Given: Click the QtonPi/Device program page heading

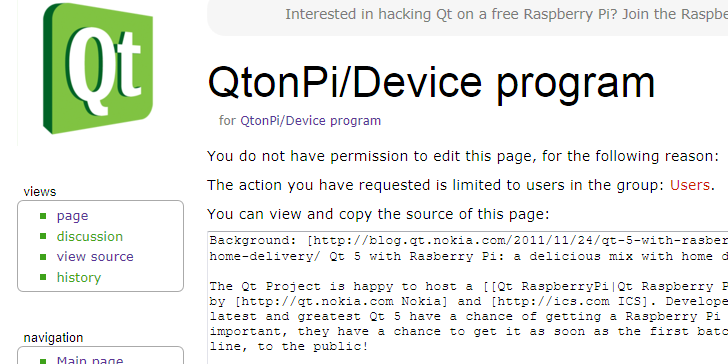Looking at the screenshot, I should click(x=431, y=82).
